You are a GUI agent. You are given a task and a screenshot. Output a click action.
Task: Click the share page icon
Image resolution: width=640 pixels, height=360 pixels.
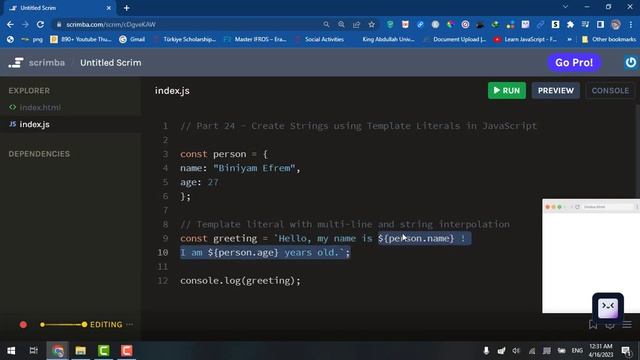pos(356,24)
